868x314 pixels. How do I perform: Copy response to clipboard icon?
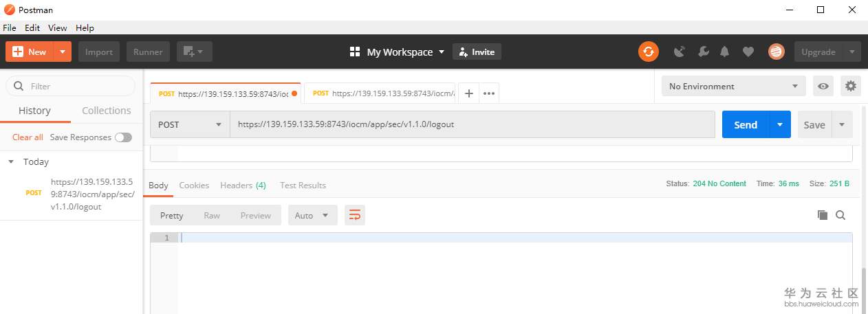pos(822,215)
